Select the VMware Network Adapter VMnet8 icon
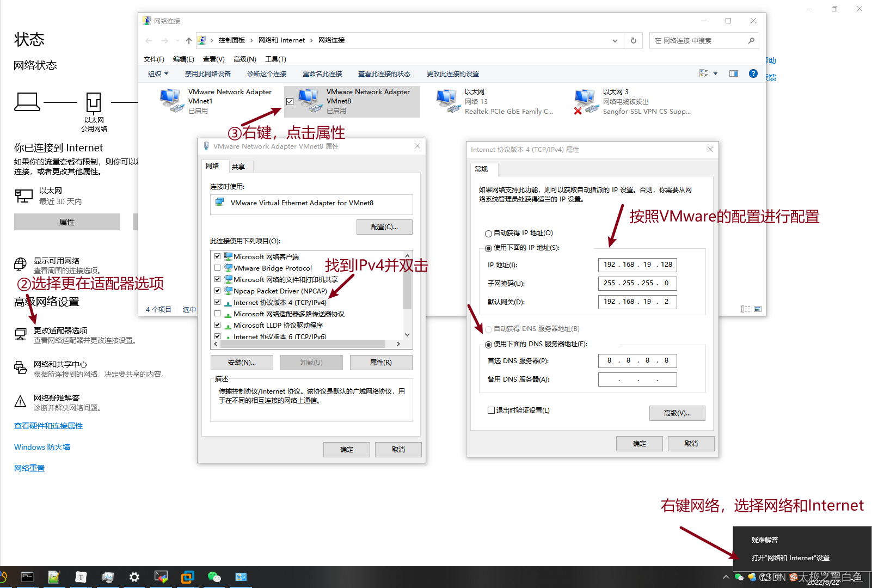This screenshot has height=588, width=872. point(310,101)
